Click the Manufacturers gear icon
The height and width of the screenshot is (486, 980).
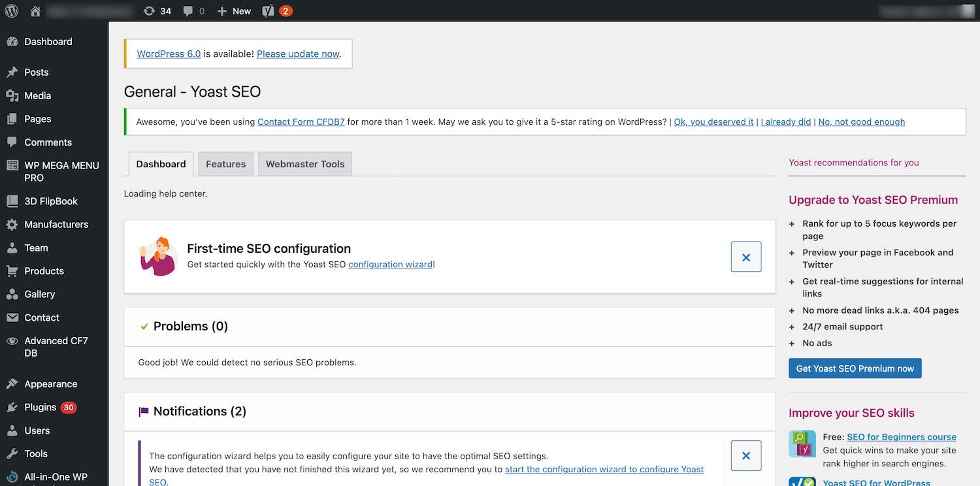12,225
